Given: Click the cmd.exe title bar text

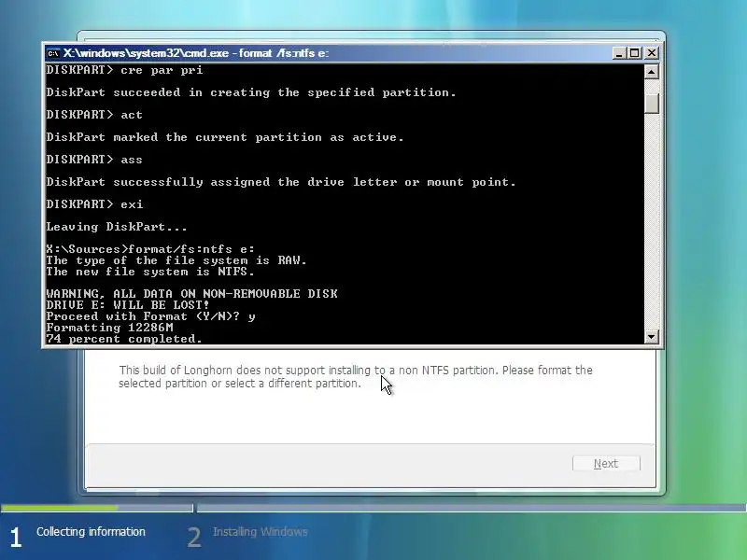Looking at the screenshot, I should coord(196,53).
